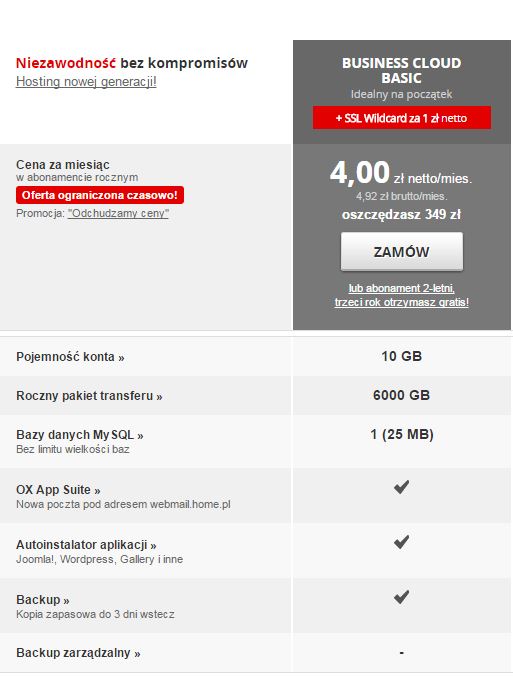This screenshot has height=676, width=513.
Task: Expand Autoinstalator aplikacji details
Action: click(86, 545)
